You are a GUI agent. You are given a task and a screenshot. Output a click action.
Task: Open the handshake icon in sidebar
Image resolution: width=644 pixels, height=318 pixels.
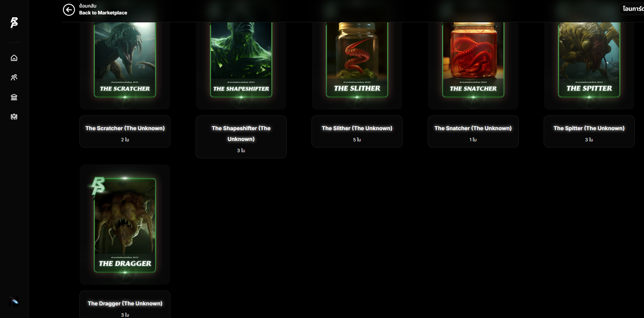point(14,117)
